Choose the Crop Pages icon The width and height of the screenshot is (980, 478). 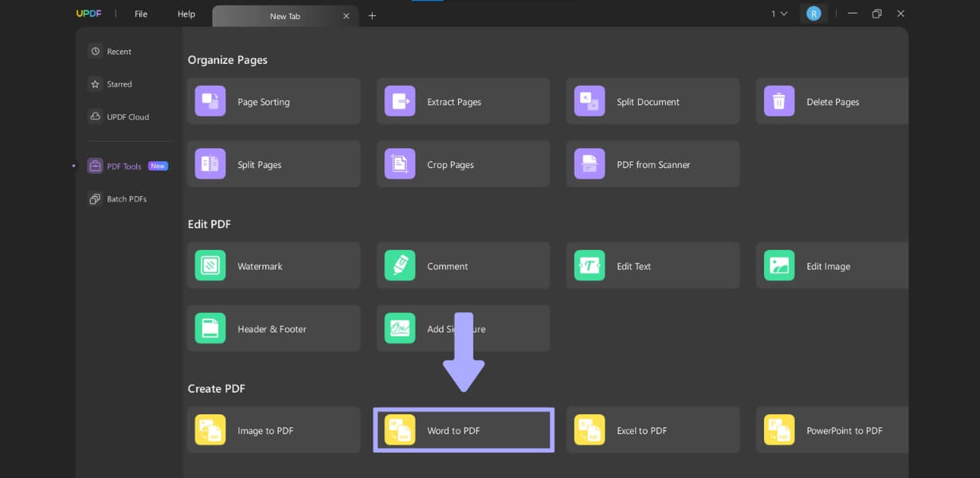(400, 164)
